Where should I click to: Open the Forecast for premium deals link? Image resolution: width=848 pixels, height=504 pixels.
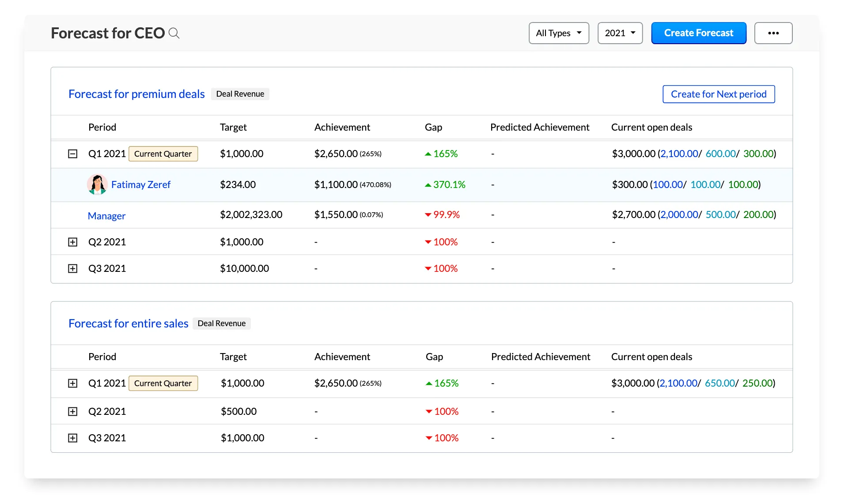(x=136, y=94)
